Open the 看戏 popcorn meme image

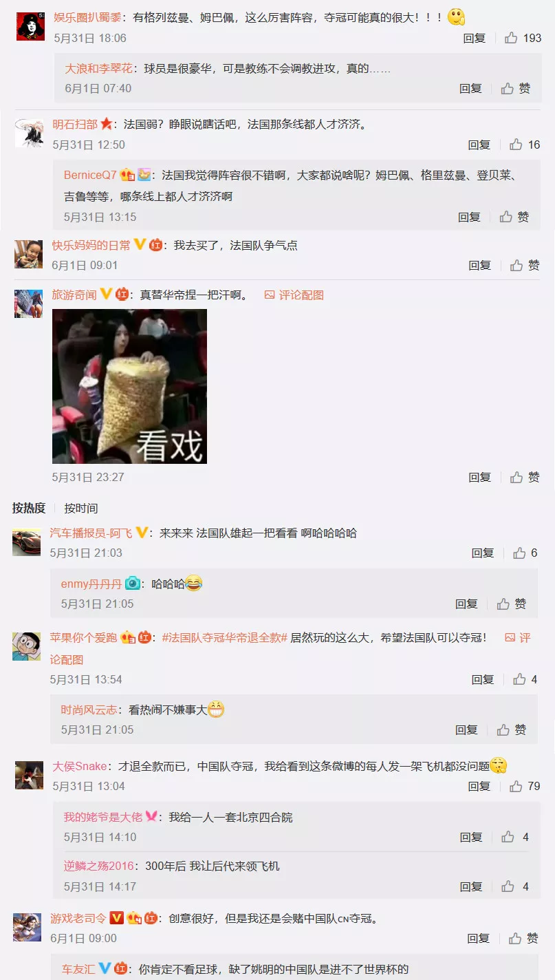tap(129, 386)
